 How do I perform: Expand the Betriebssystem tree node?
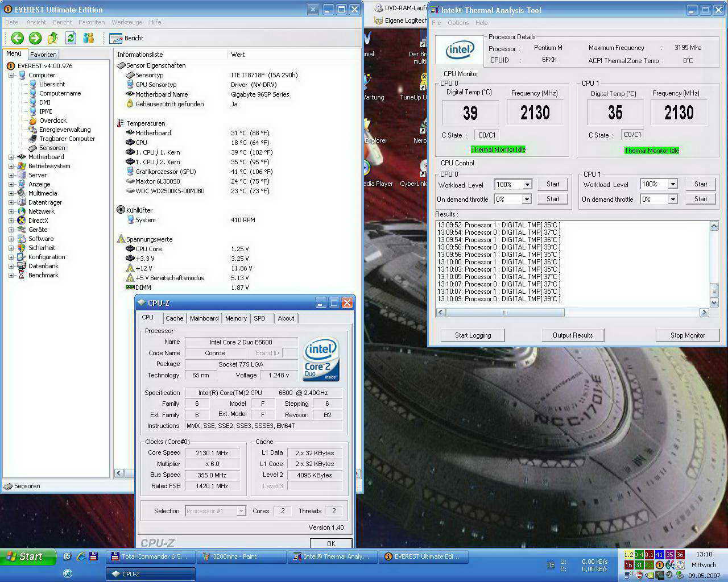(11, 166)
